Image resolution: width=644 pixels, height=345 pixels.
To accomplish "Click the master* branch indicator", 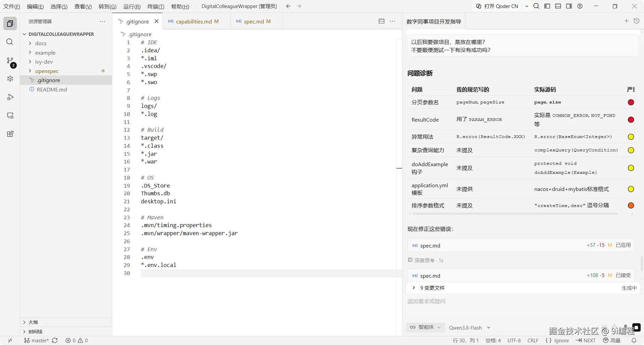I will tap(37, 340).
